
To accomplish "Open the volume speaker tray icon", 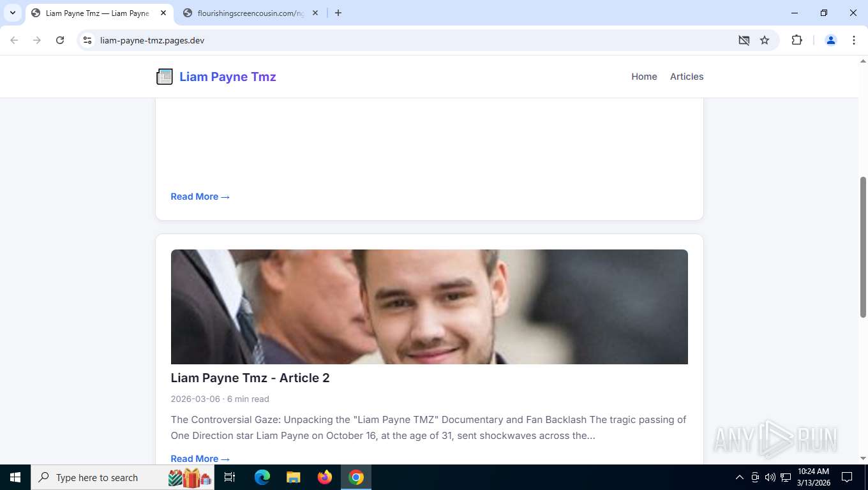I will click(770, 477).
